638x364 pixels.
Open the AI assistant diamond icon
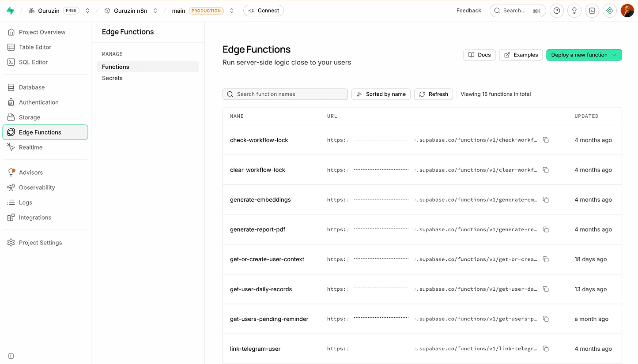point(610,11)
